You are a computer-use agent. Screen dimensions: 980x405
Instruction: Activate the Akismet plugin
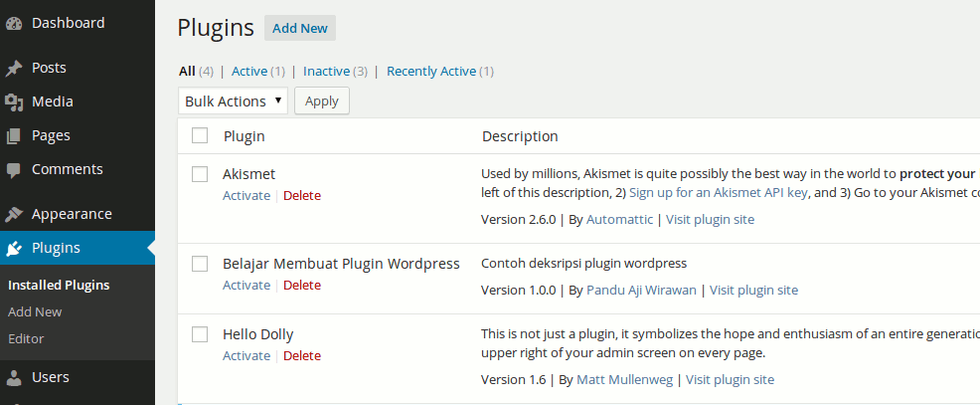pyautogui.click(x=246, y=195)
